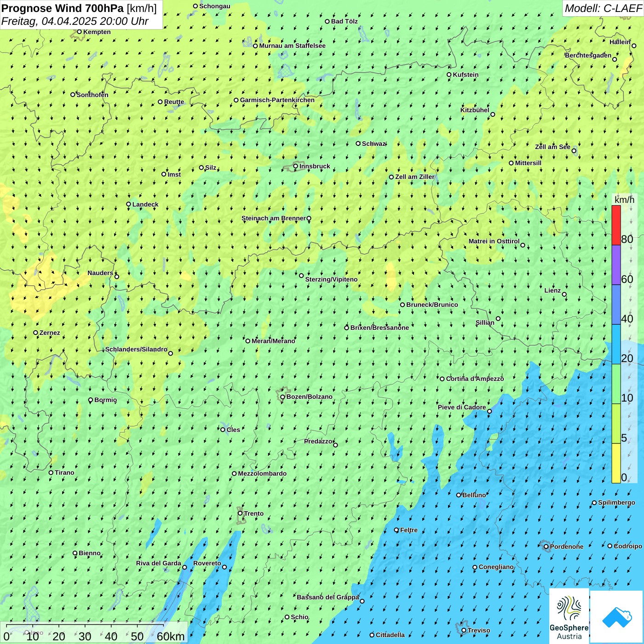Click the Innsbruck city marker
The height and width of the screenshot is (644, 644).
(x=296, y=167)
